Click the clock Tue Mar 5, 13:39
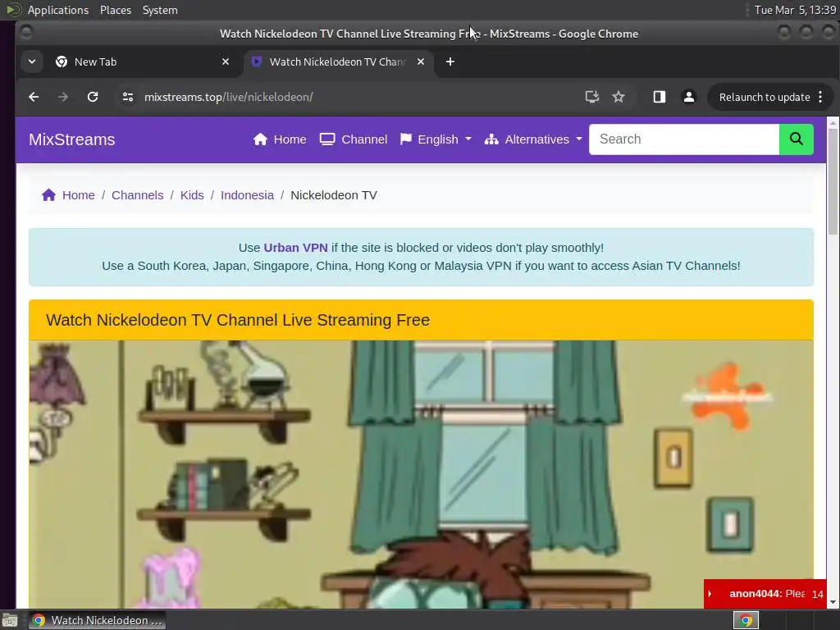This screenshot has height=630, width=840. (x=795, y=10)
